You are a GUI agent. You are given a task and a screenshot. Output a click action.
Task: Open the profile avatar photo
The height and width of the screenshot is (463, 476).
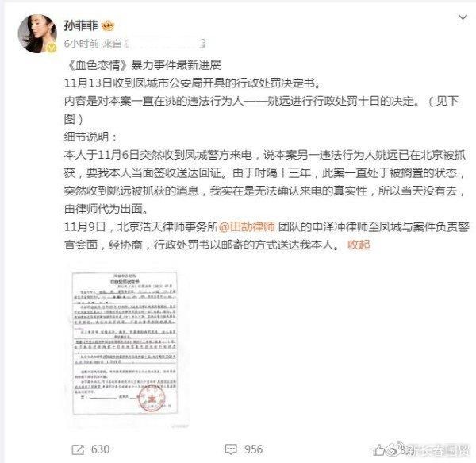tap(37, 33)
